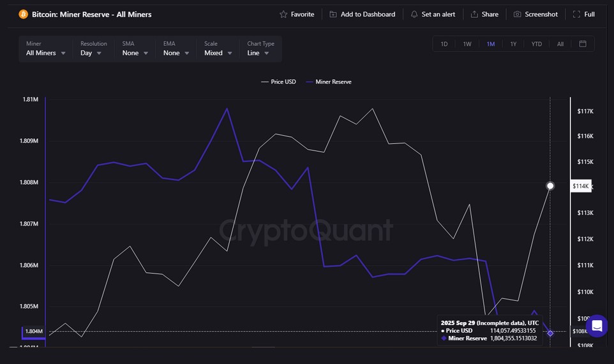Select the YTD time range
The image size is (614, 364).
click(536, 44)
